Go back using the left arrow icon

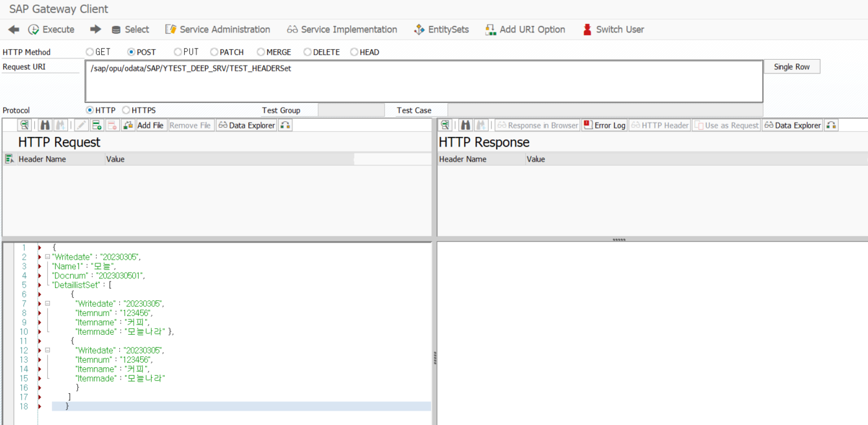[x=14, y=30]
